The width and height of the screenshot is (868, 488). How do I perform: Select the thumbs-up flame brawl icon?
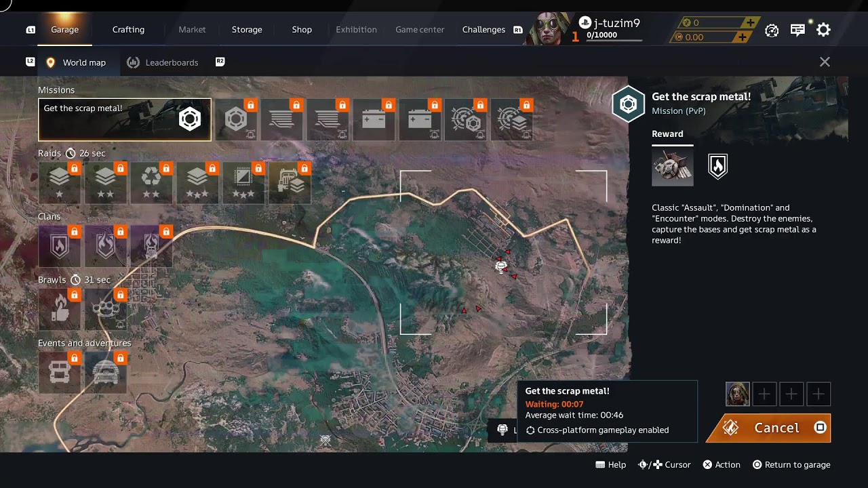click(x=60, y=309)
